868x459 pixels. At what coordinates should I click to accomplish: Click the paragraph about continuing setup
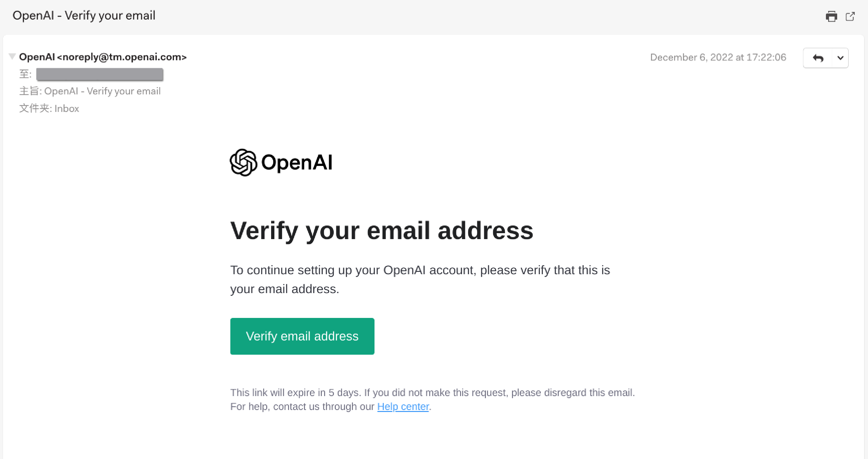pos(420,279)
